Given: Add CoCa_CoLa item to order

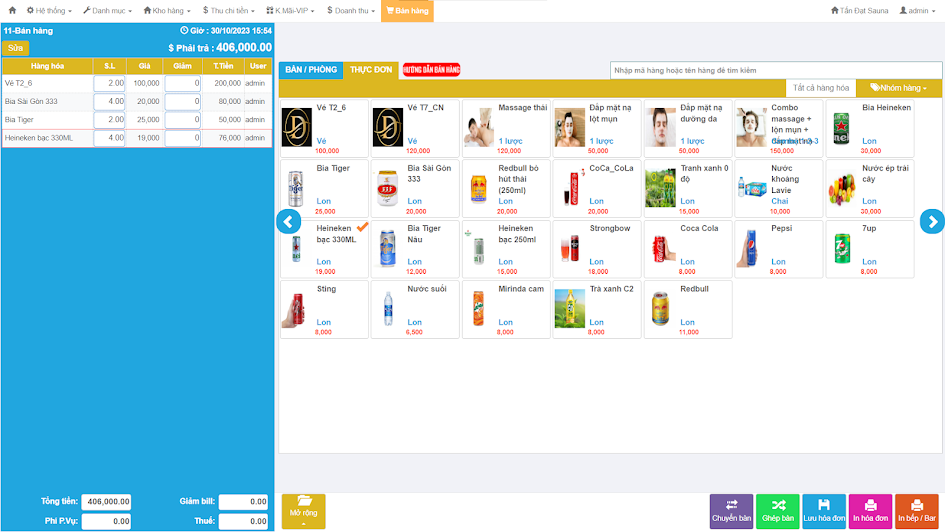Looking at the screenshot, I should [597, 189].
